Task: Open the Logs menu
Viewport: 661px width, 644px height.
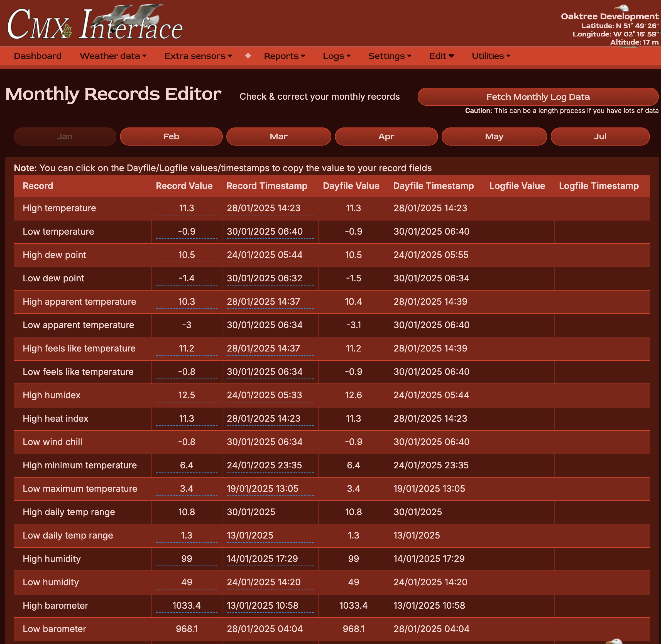Action: click(336, 56)
